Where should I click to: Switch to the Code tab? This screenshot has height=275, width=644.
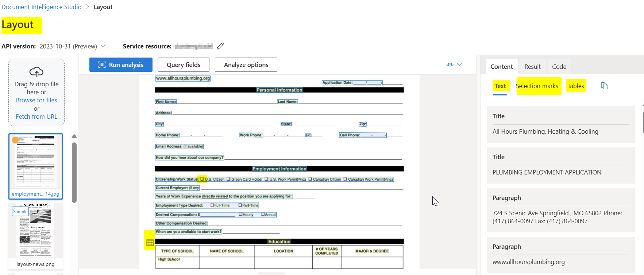point(559,67)
